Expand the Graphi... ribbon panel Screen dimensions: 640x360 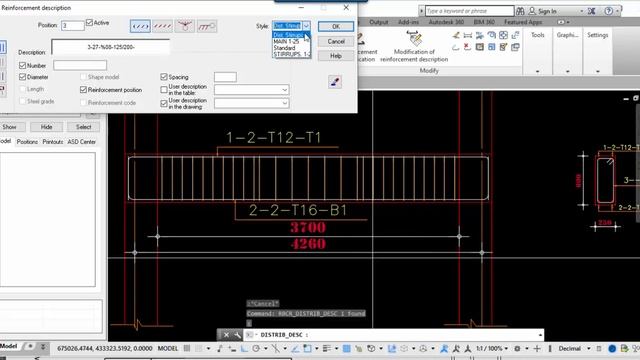click(x=567, y=71)
